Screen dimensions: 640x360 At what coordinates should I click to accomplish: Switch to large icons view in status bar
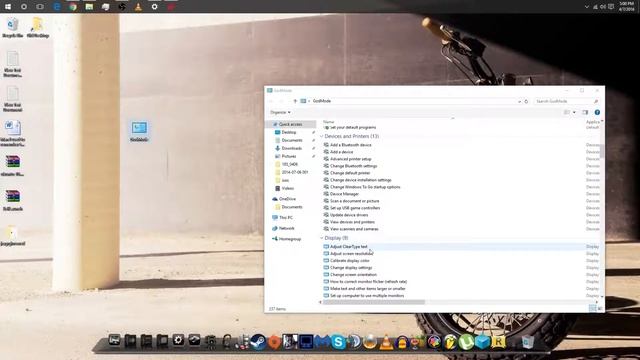tap(600, 309)
